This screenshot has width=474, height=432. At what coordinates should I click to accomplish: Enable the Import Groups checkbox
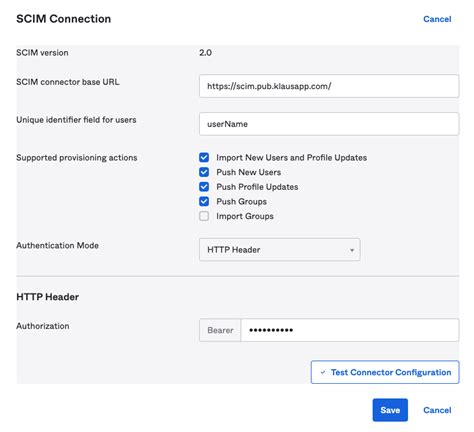(204, 216)
